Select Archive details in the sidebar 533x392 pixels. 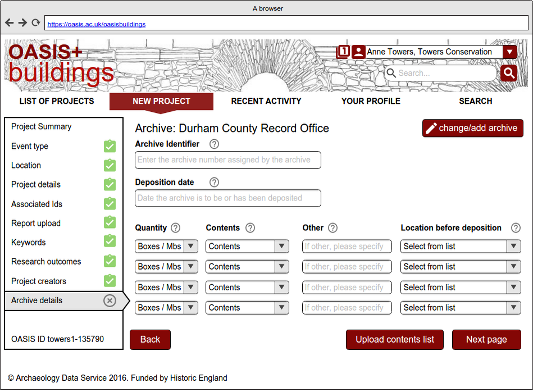[64, 300]
